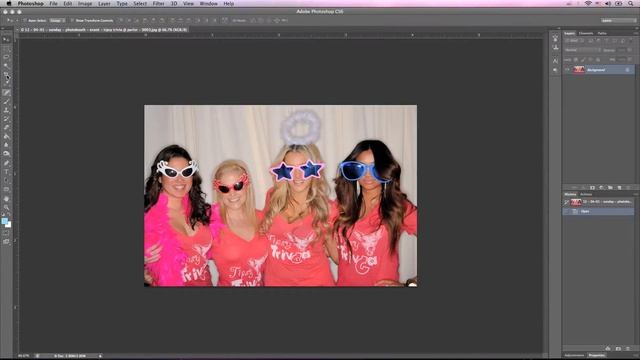Delete current state in History panel

(628, 349)
